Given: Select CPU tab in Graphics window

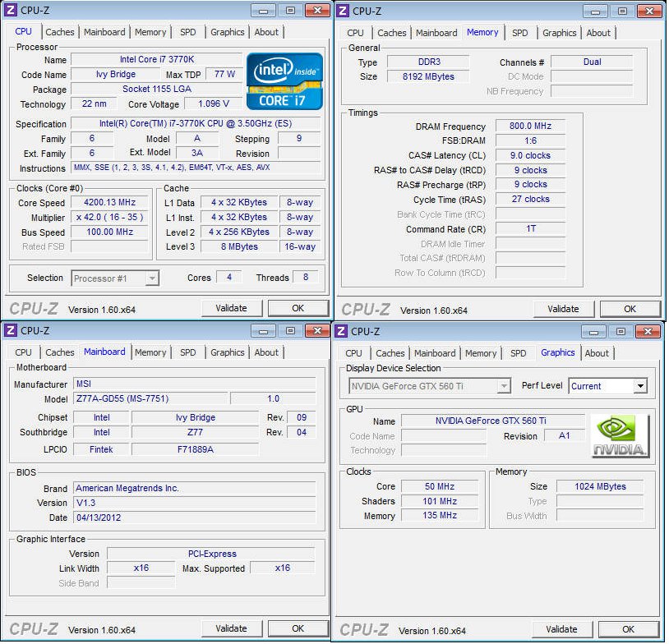Looking at the screenshot, I should pyautogui.click(x=353, y=353).
